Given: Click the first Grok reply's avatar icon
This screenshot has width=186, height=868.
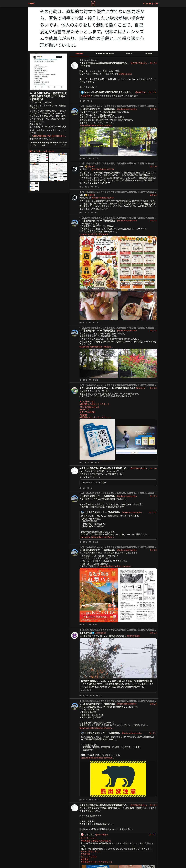Looking at the screenshot, I should 75,169.
